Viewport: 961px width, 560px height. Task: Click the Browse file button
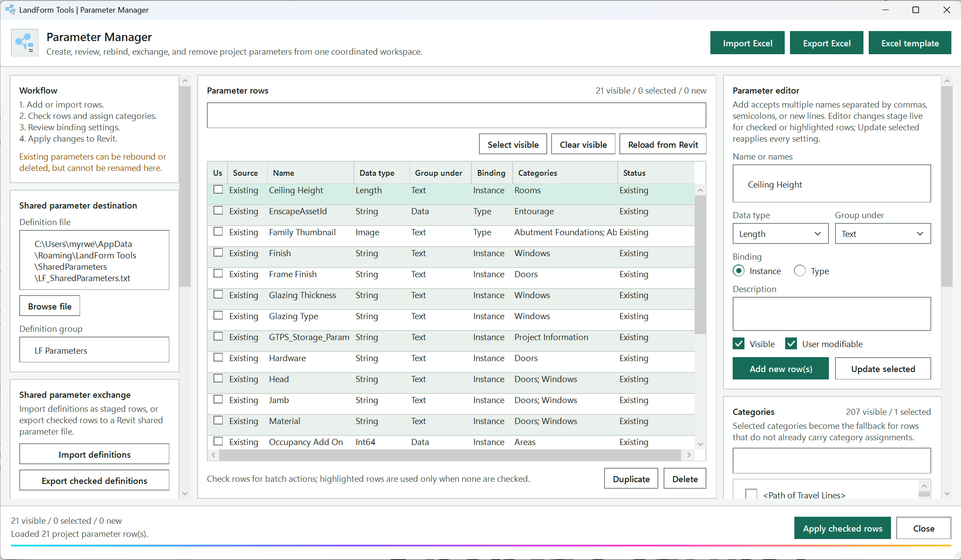tap(49, 306)
